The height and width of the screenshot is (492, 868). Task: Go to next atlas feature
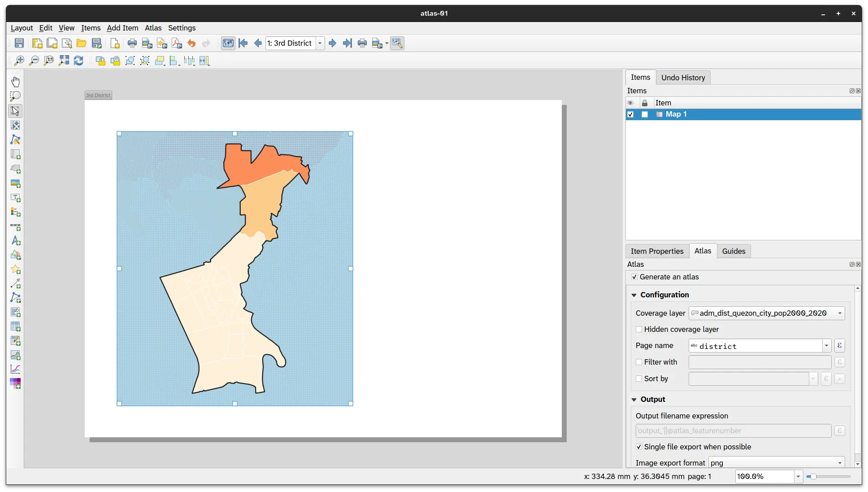pyautogui.click(x=332, y=44)
